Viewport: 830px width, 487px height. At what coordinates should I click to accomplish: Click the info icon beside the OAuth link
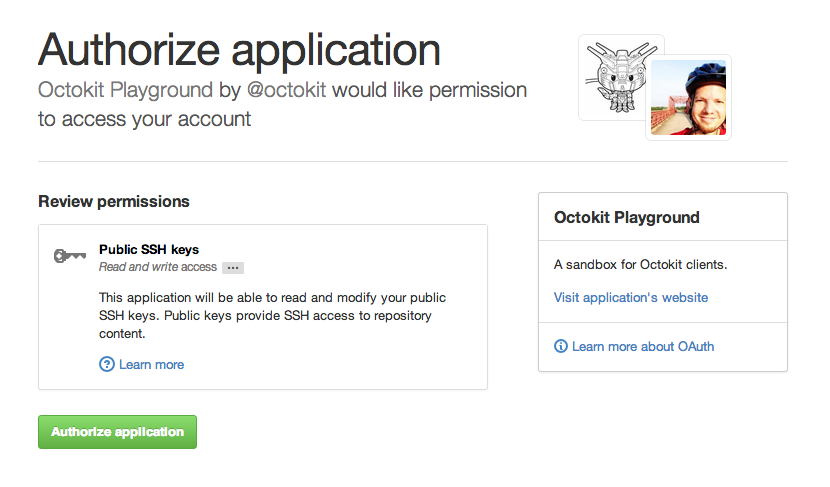click(x=560, y=346)
